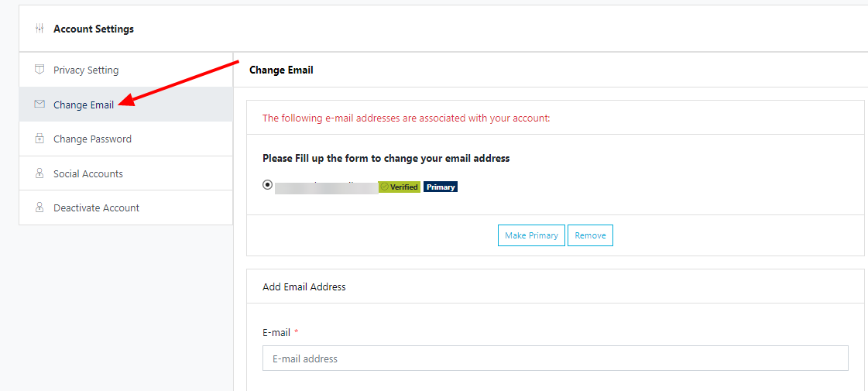868x391 pixels.
Task: Select the email address radio button
Action: click(x=267, y=185)
